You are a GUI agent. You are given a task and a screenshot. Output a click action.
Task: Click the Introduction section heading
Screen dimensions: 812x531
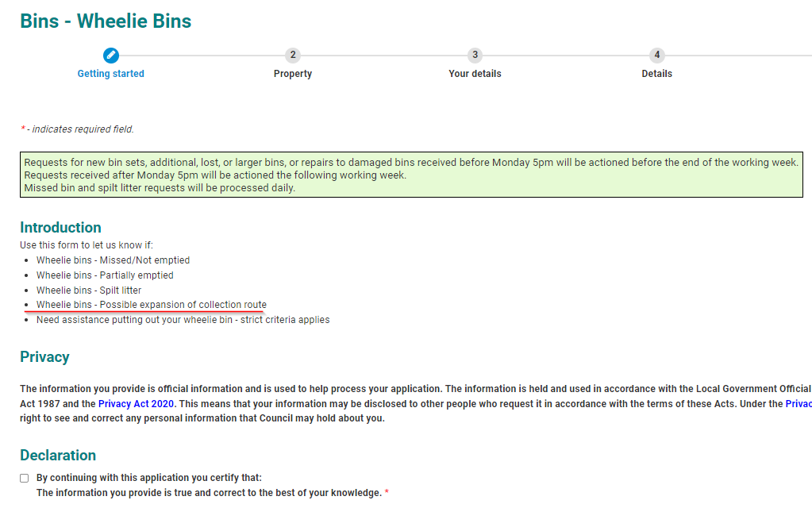[61, 228]
